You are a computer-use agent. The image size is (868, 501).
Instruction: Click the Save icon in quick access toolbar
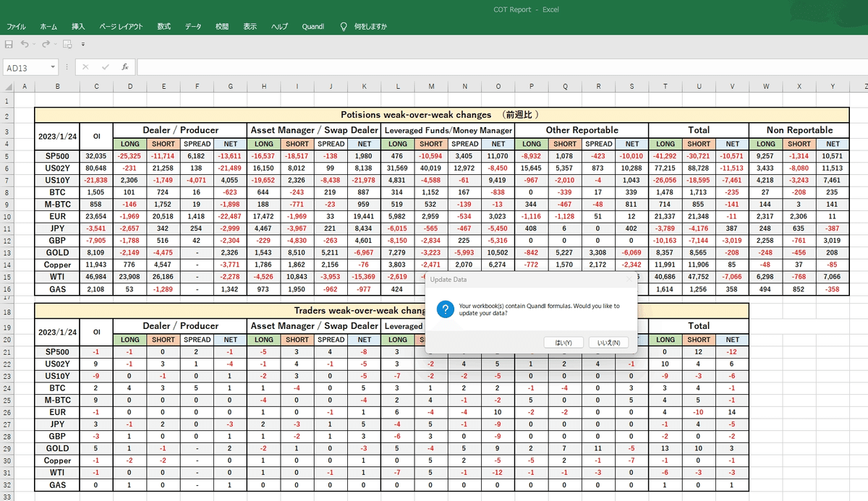pos(9,44)
